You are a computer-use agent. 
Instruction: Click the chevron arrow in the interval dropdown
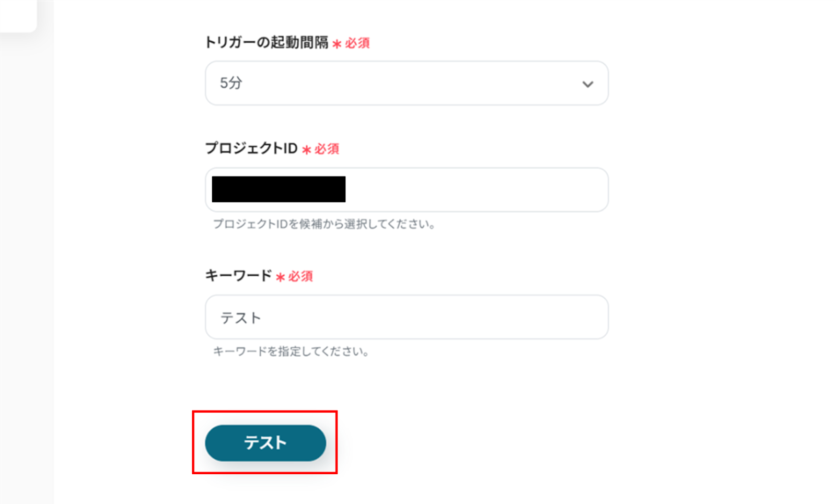pyautogui.click(x=588, y=84)
